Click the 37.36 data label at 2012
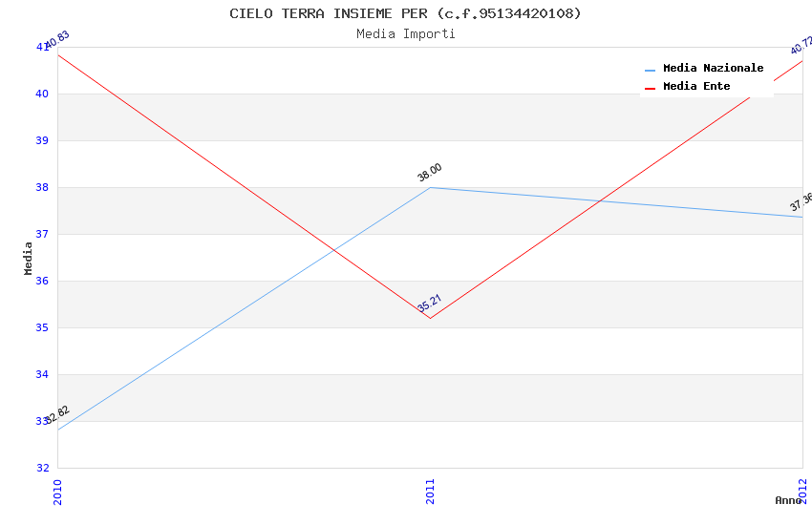 (x=801, y=202)
